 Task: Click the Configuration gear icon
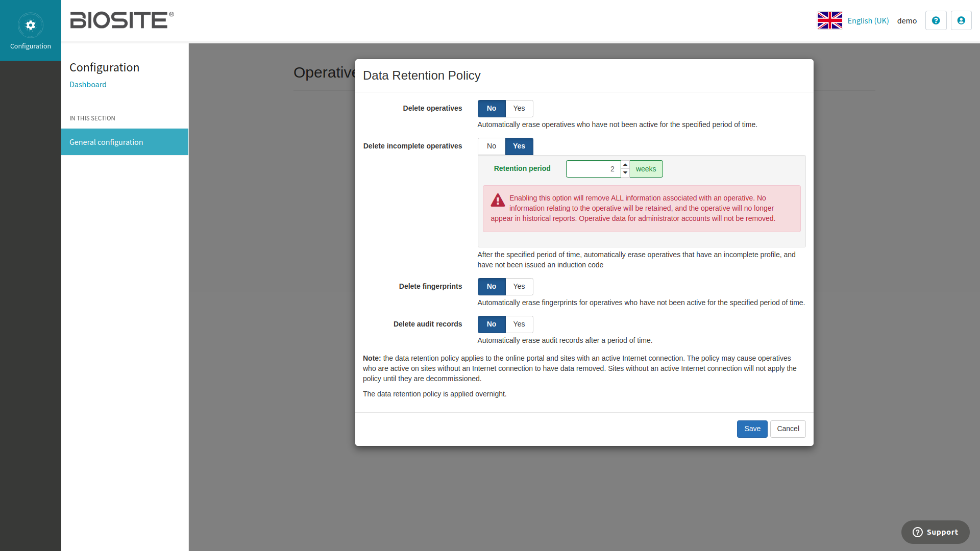[x=31, y=26]
